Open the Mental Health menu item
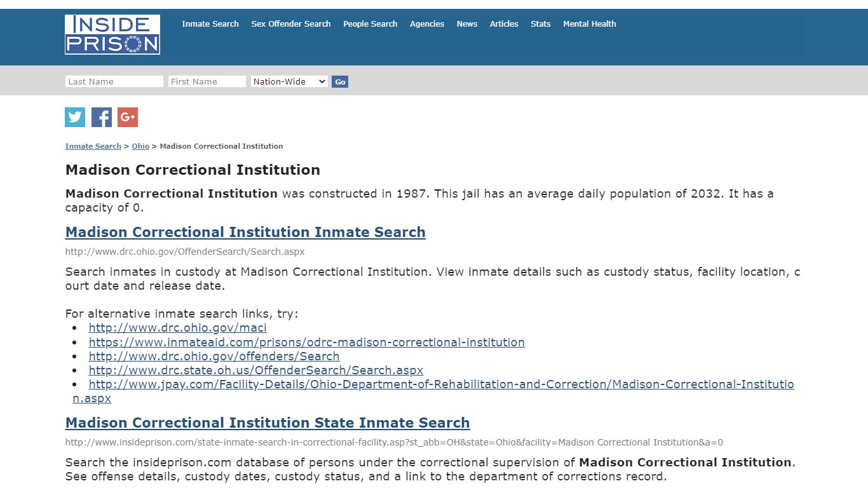This screenshot has width=868, height=488. [x=590, y=24]
